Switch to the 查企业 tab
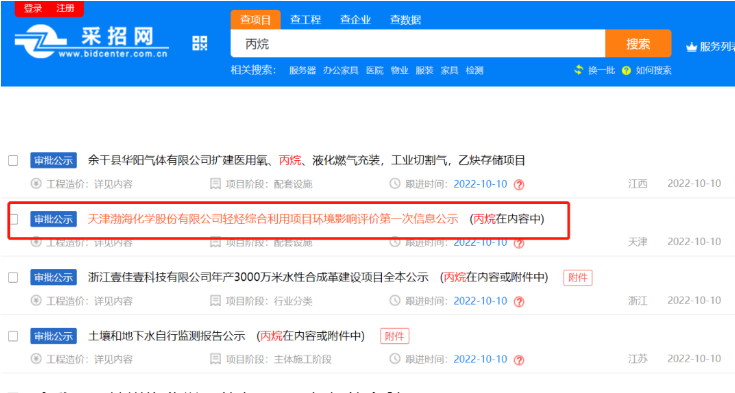The image size is (735, 393). [355, 20]
